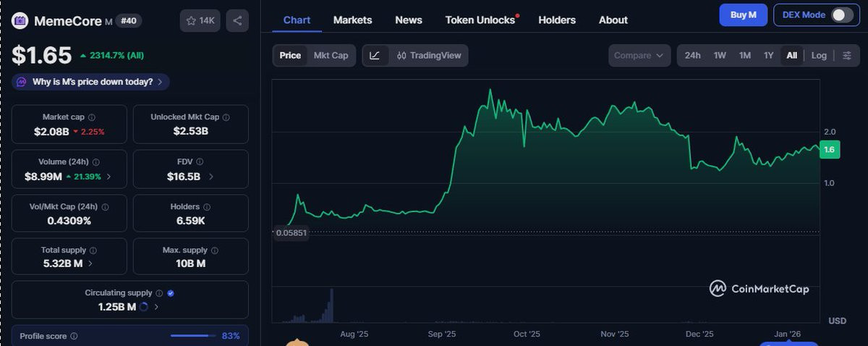The image size is (868, 346).
Task: Open the News tab
Action: [409, 20]
